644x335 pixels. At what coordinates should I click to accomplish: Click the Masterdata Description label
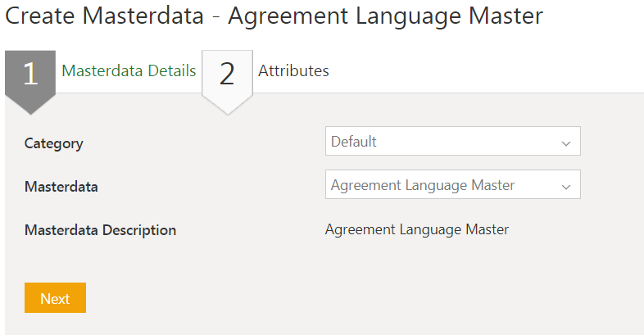[100, 230]
